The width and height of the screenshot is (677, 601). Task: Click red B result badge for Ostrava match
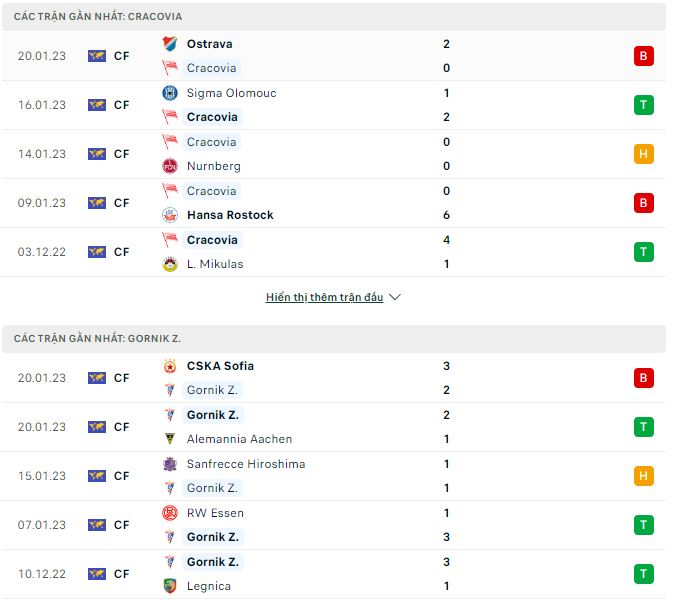pos(644,56)
